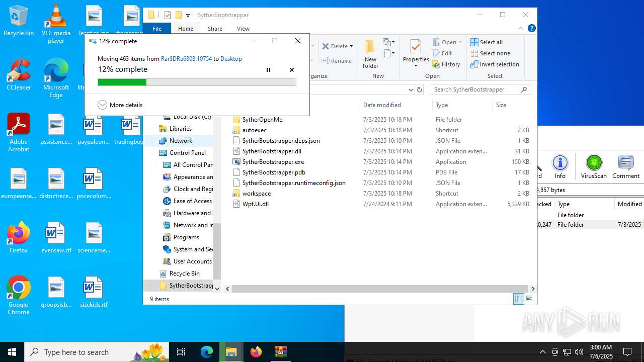Open the Windows Start menu

point(12,352)
